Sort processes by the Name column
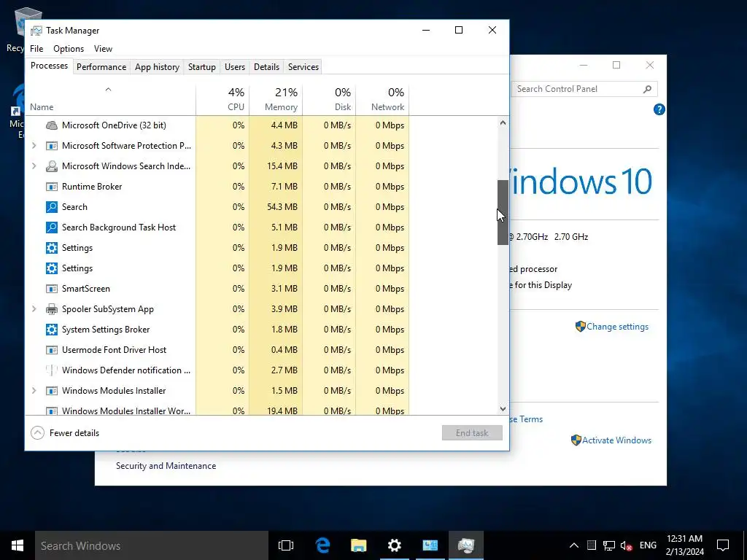This screenshot has width=747, height=560. 110,99
